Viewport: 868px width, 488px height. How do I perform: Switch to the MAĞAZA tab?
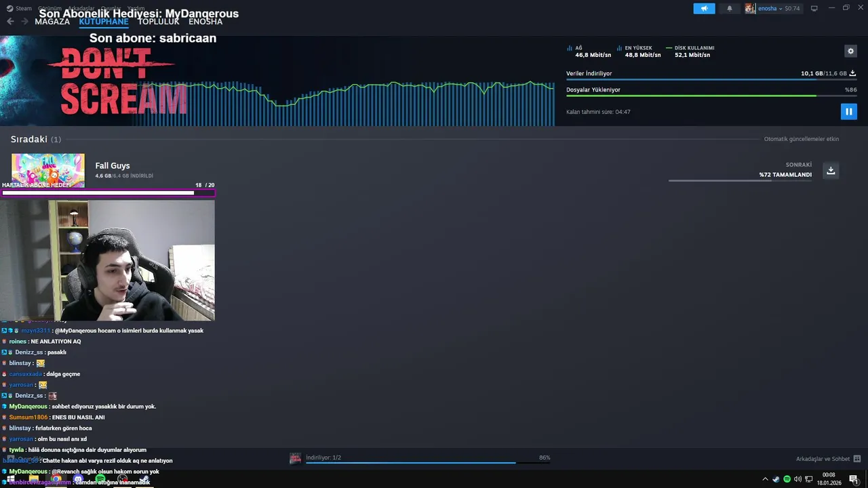click(52, 22)
